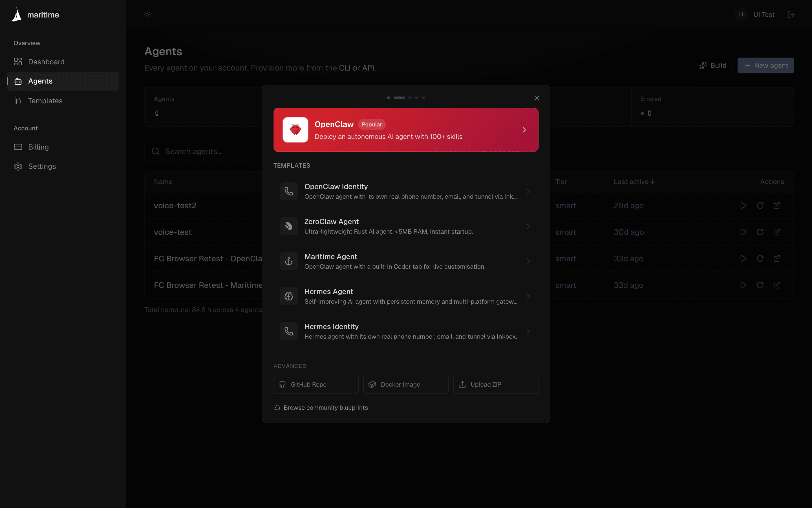Restart FC Browser Retest - OpenClaw refresh icon
The image size is (812, 508).
[760, 258]
